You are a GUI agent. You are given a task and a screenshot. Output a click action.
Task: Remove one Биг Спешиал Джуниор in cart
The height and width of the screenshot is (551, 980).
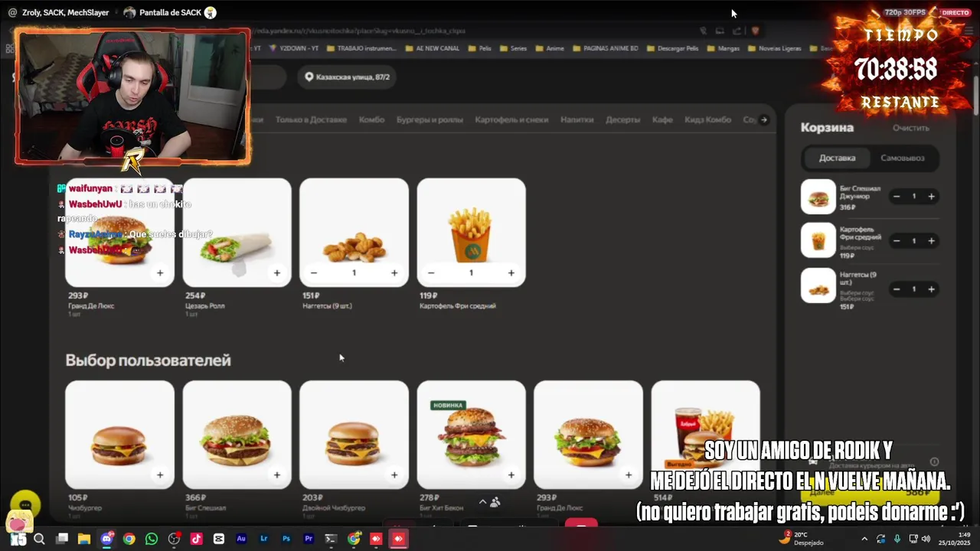[897, 197]
